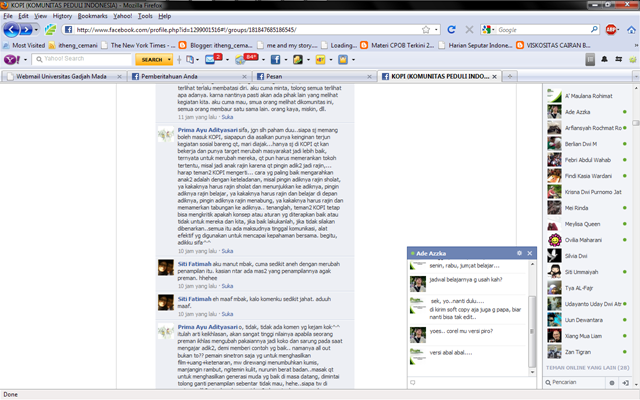
Task: Open the Yahoo Mail icon with 2 badge
Action: click(213, 59)
